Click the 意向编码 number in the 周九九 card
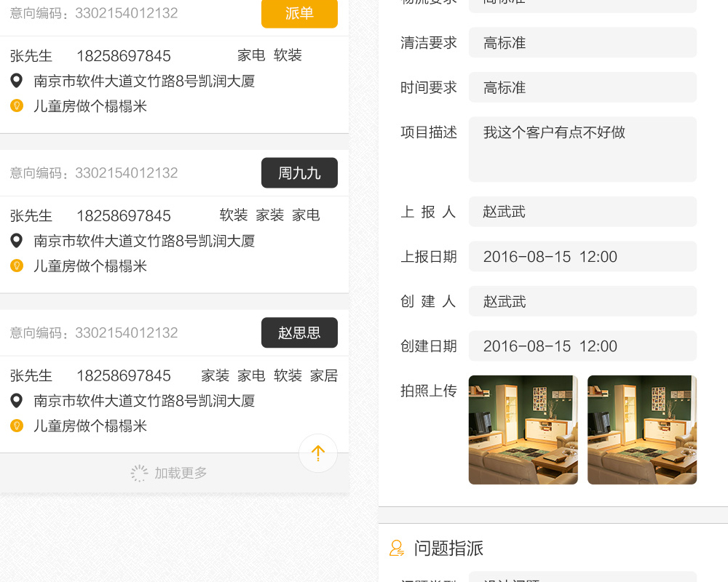Screen dimensions: 728x582 point(126,172)
